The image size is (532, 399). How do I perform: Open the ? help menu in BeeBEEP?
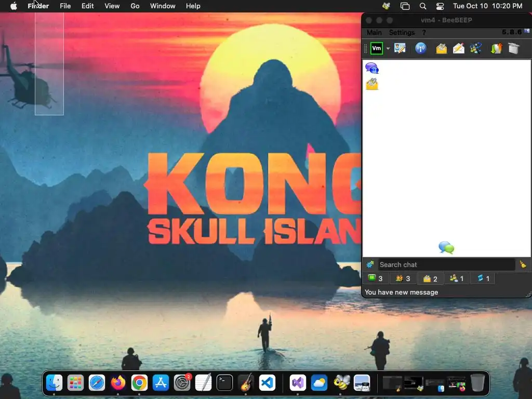[x=424, y=32]
